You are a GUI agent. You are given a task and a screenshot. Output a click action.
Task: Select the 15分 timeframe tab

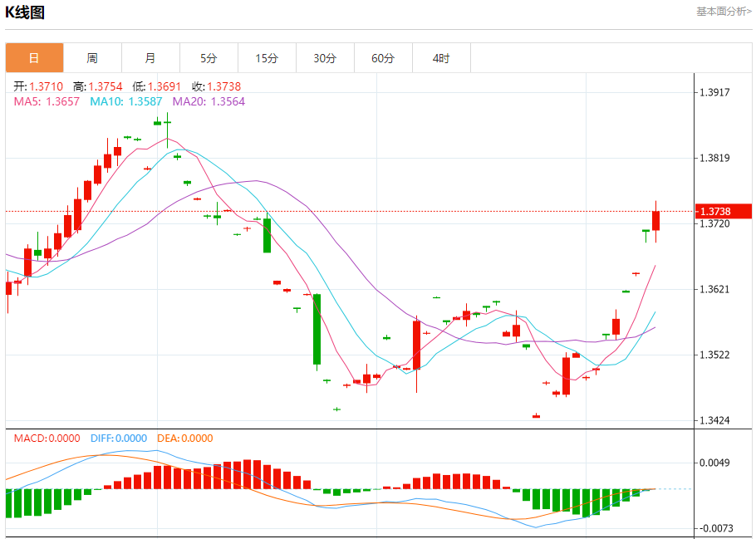coord(267,58)
